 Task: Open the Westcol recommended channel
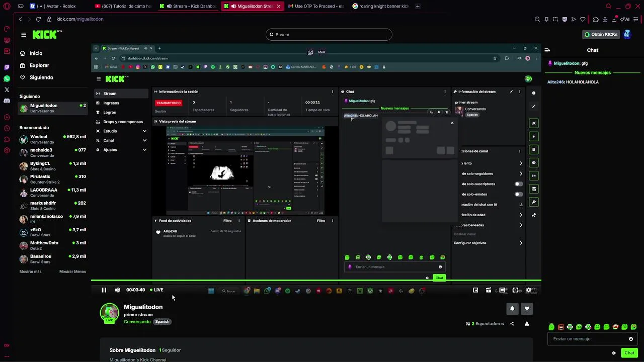pos(53,139)
